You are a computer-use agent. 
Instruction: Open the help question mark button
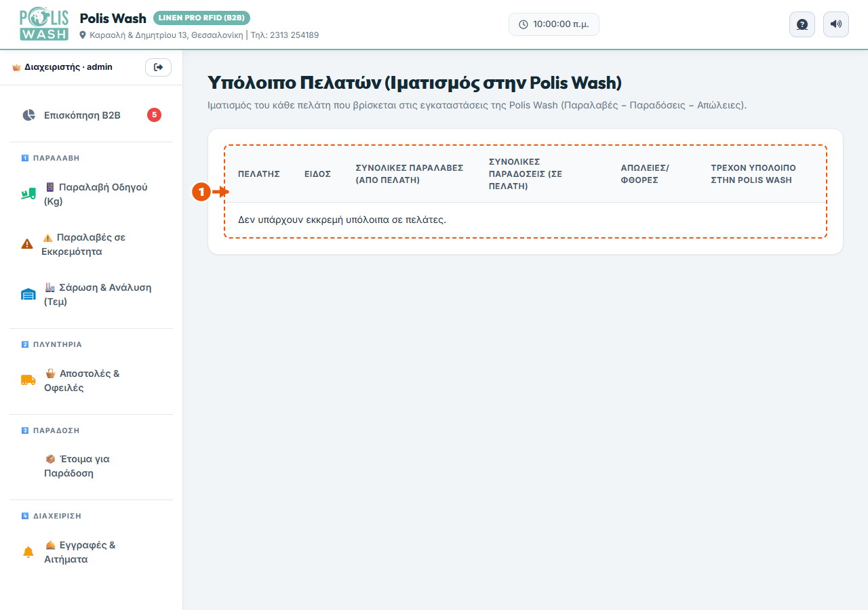pyautogui.click(x=802, y=24)
